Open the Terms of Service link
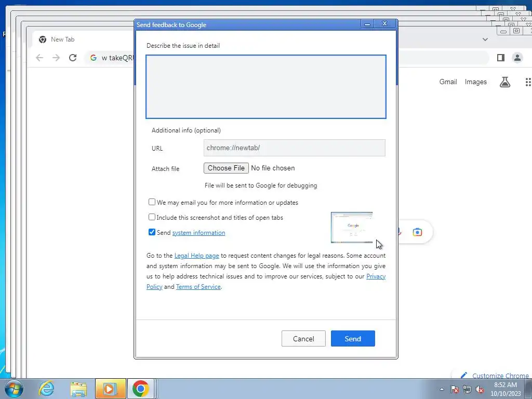532x399 pixels. (198, 287)
